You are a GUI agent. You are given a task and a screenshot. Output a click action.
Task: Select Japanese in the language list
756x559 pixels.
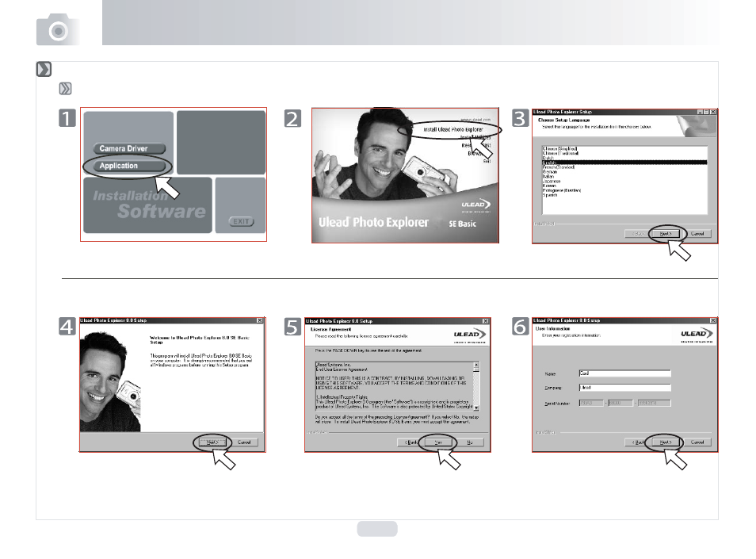(551, 182)
